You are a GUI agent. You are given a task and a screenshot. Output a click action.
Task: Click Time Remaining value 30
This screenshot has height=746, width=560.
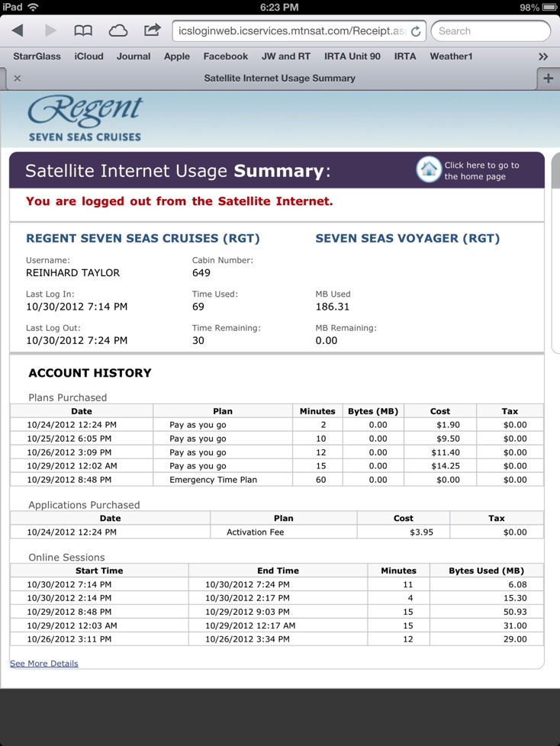[x=198, y=340]
